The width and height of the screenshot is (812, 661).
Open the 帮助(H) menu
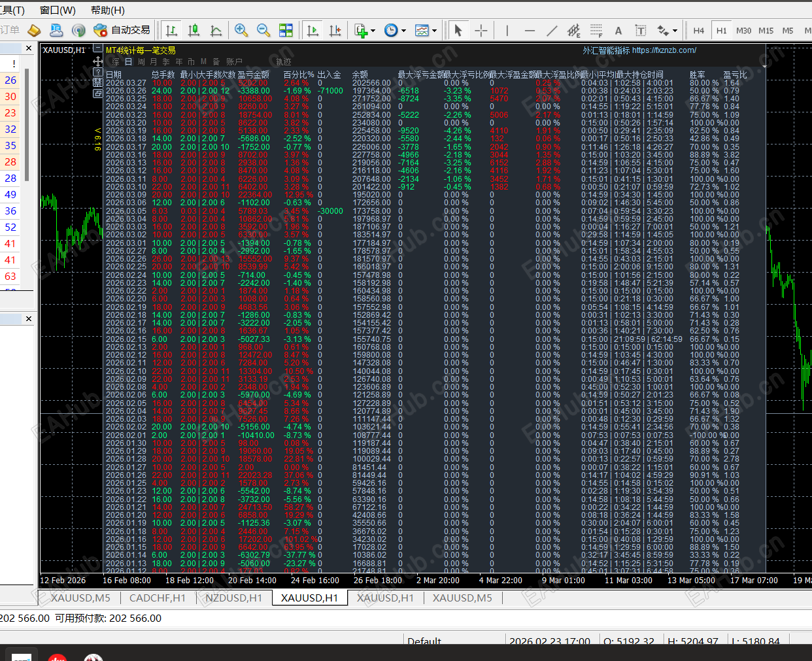pyautogui.click(x=108, y=10)
